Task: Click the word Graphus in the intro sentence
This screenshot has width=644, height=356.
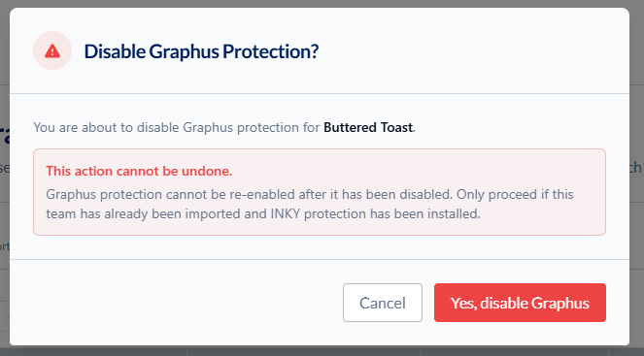Action: pyautogui.click(x=208, y=127)
